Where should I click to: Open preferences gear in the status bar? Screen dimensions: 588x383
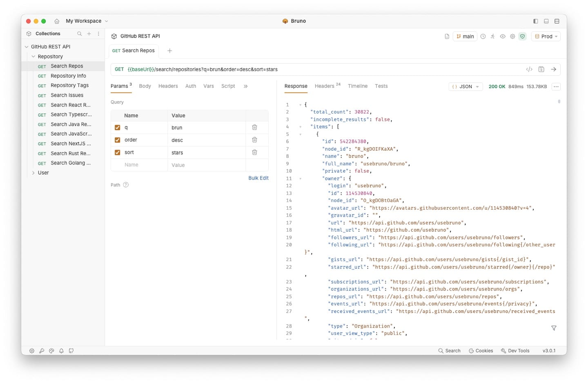click(32, 351)
